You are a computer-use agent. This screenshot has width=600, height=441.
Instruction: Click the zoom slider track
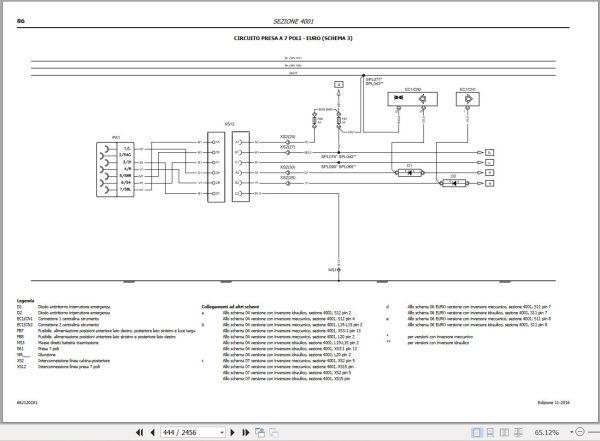tap(594, 432)
